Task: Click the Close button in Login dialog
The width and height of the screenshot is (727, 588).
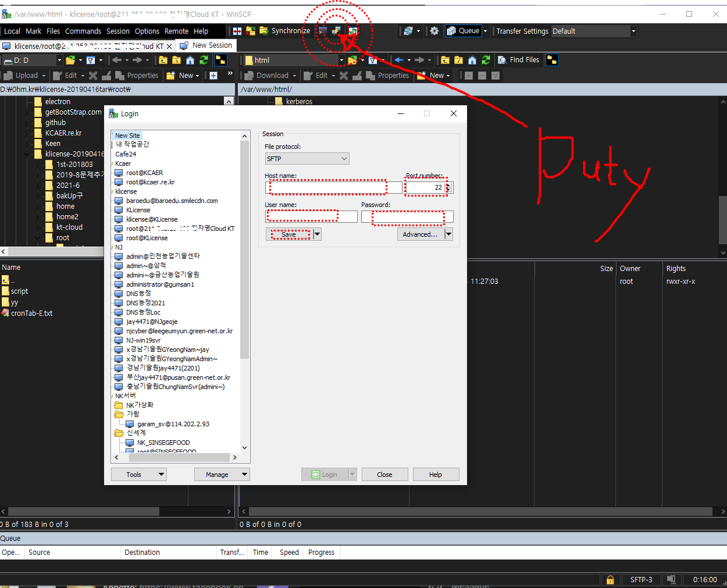Action: 384,475
